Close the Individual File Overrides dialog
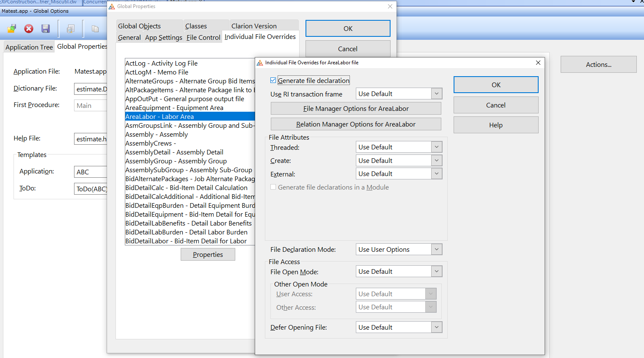Screen dimensions: 644x358 click(538, 63)
